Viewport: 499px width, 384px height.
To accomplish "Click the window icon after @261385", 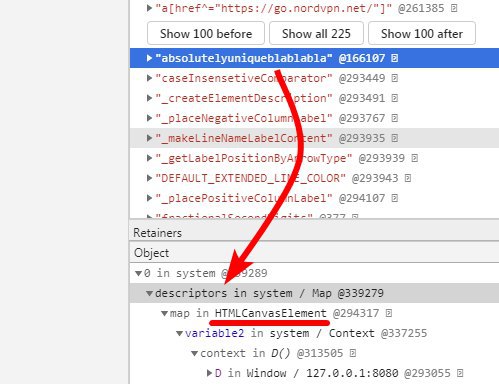I will (454, 8).
